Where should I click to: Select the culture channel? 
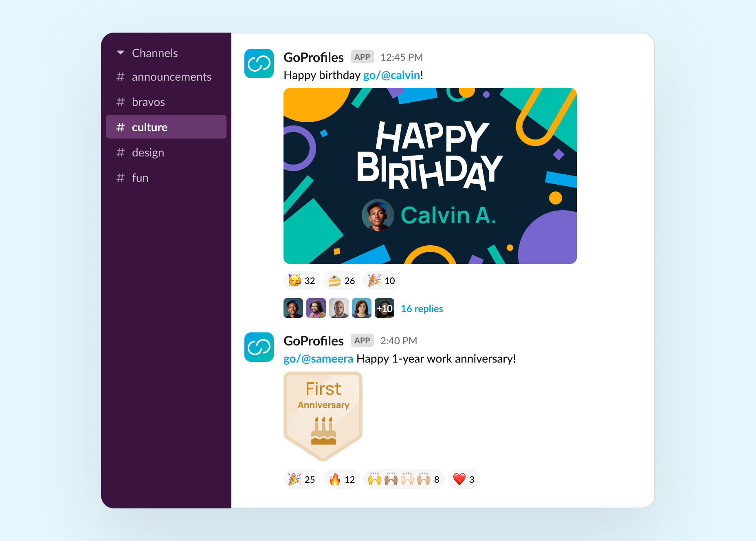pyautogui.click(x=166, y=127)
